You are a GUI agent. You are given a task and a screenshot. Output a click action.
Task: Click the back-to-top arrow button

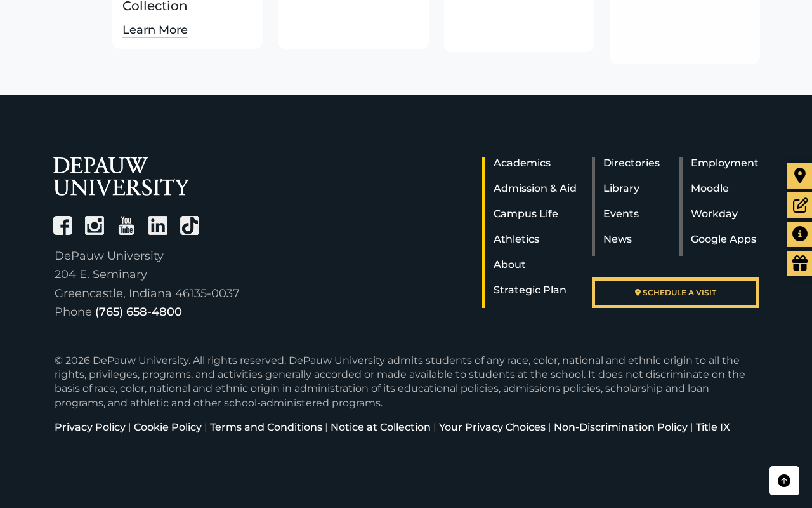pyautogui.click(x=784, y=481)
